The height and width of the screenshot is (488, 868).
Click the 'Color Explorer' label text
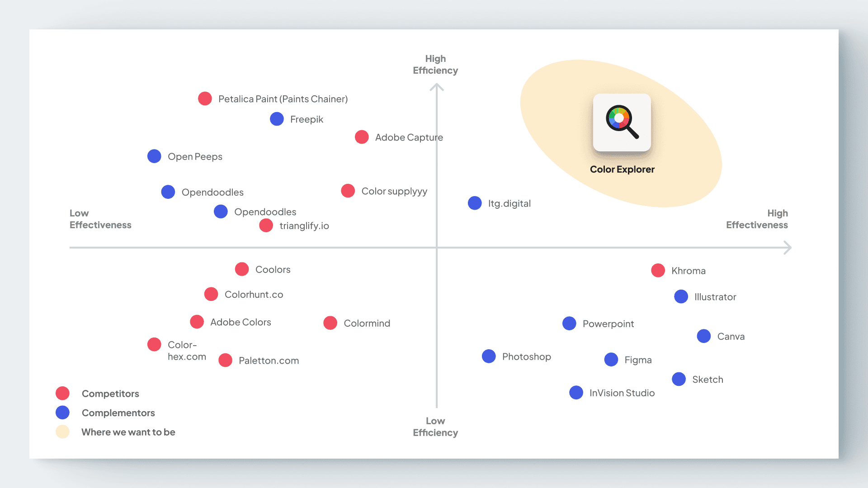622,169
